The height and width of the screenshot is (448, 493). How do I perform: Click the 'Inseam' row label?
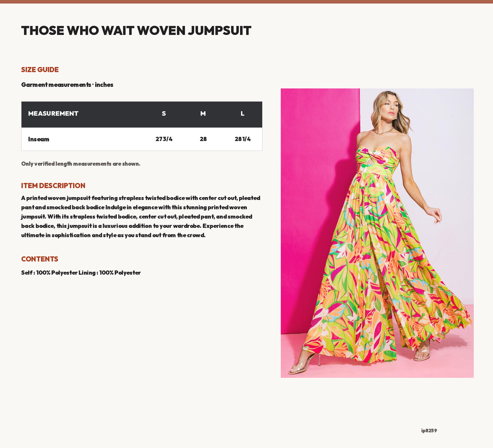pos(39,139)
